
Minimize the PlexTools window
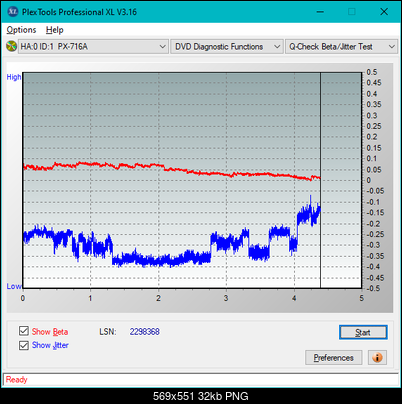click(320, 12)
